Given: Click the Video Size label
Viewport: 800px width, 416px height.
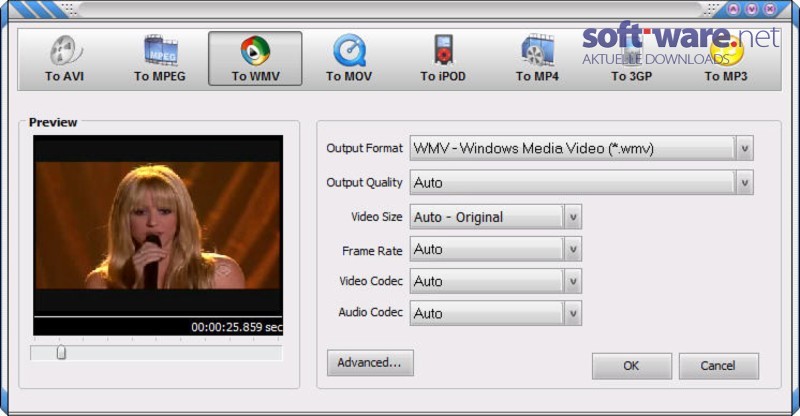Looking at the screenshot, I should pyautogui.click(x=377, y=217).
